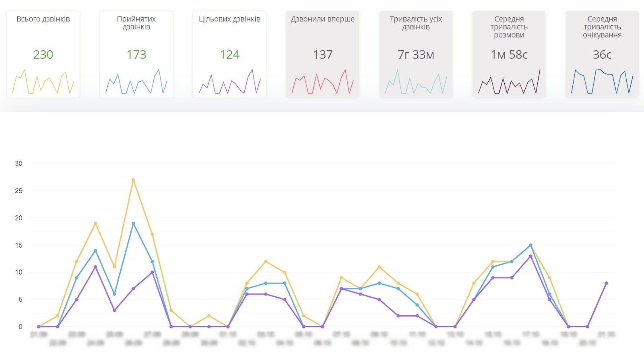The image size is (644, 358).
Task: Select the Тривалість усіх дзвінків card
Action: click(x=416, y=54)
